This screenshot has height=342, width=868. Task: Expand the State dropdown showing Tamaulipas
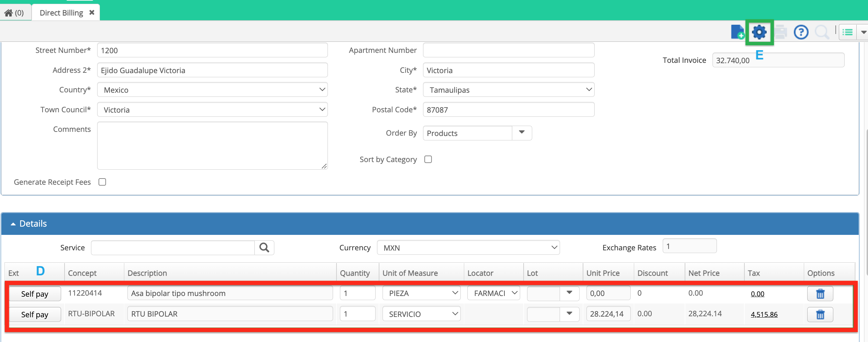509,90
